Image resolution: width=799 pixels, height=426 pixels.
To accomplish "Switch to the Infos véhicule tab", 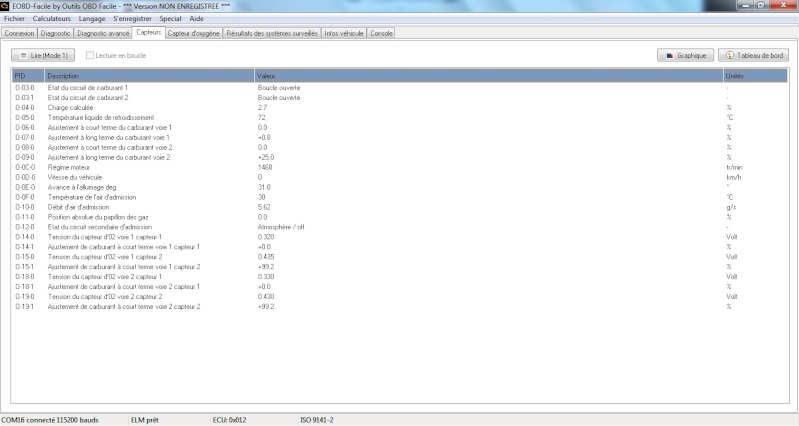I will coord(344,33).
